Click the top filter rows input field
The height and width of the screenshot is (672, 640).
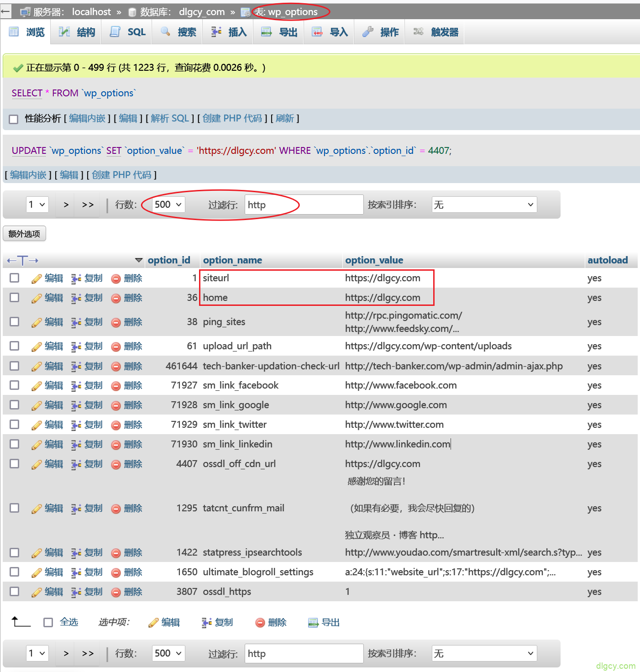(x=304, y=205)
